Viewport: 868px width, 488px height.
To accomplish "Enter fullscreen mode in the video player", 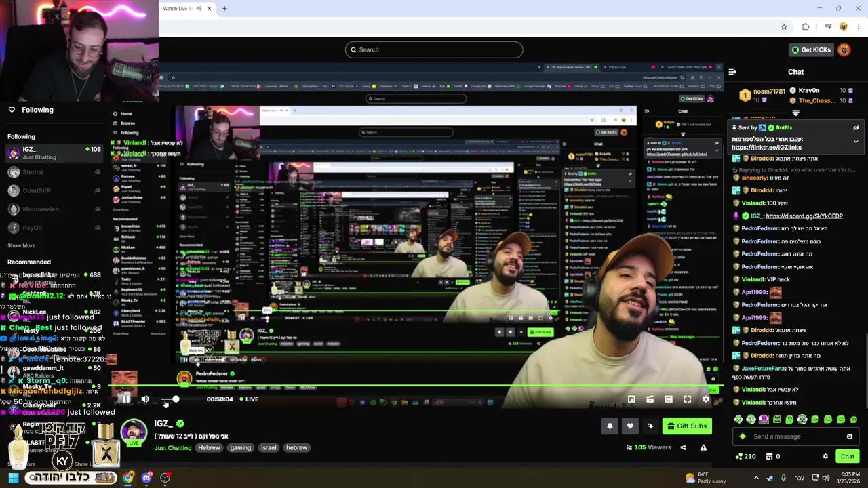I will click(687, 399).
